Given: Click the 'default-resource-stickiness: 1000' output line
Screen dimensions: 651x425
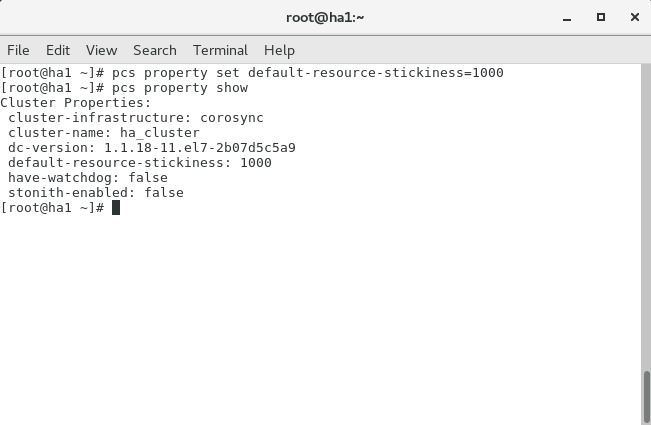Looking at the screenshot, I should (140, 163).
